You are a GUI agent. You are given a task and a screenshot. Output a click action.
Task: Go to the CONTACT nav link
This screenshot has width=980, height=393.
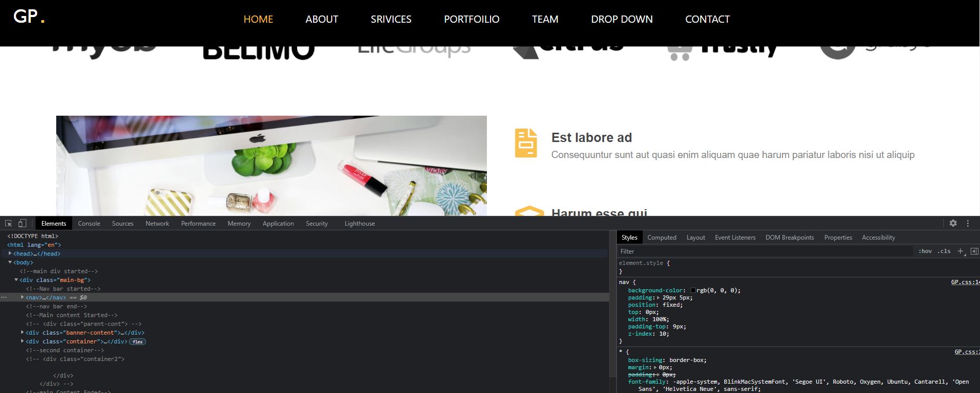pyautogui.click(x=707, y=19)
